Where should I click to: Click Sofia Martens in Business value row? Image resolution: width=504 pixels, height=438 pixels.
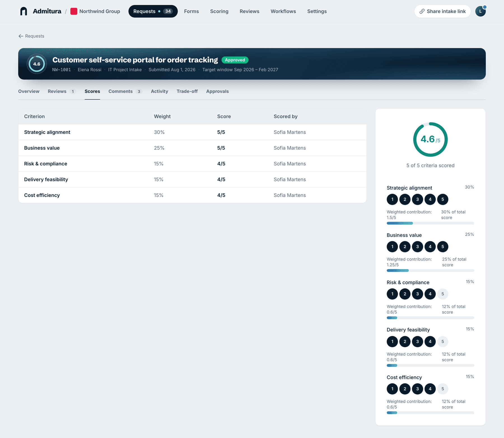[290, 148]
